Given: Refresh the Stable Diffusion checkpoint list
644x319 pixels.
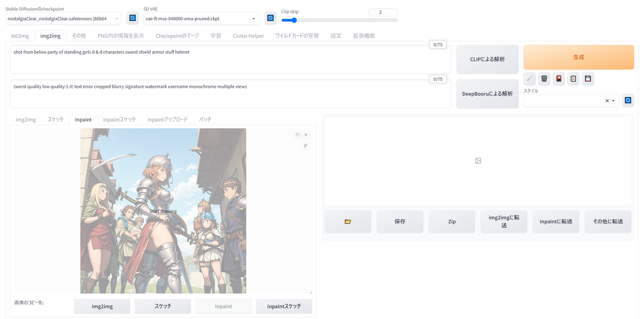Looking at the screenshot, I should coord(132,19).
